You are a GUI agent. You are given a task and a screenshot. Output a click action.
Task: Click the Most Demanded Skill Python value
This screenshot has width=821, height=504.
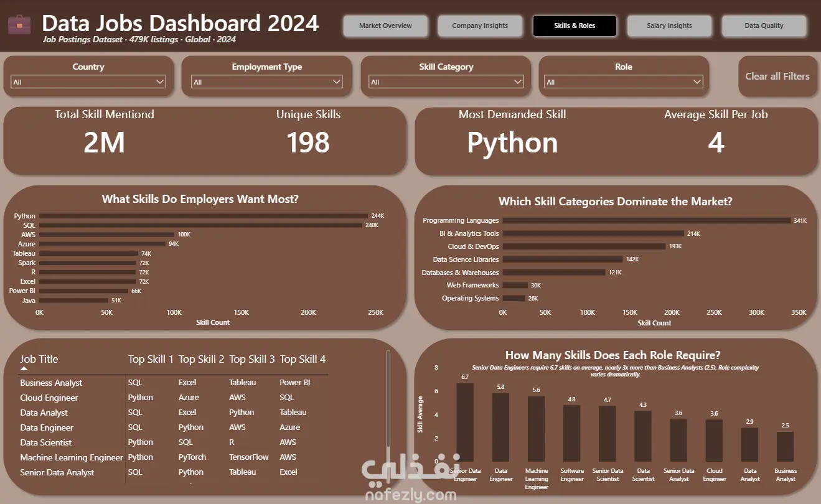[512, 143]
